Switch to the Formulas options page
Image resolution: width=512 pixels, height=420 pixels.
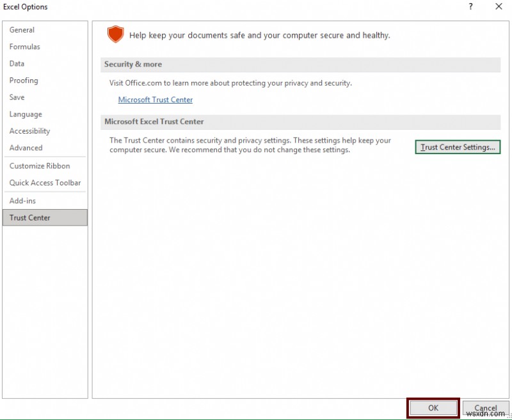(24, 47)
